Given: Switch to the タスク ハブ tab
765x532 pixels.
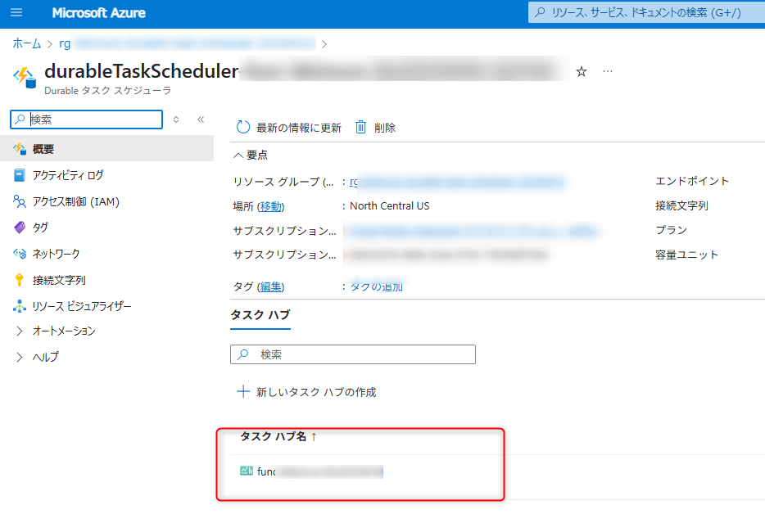Looking at the screenshot, I should click(260, 315).
